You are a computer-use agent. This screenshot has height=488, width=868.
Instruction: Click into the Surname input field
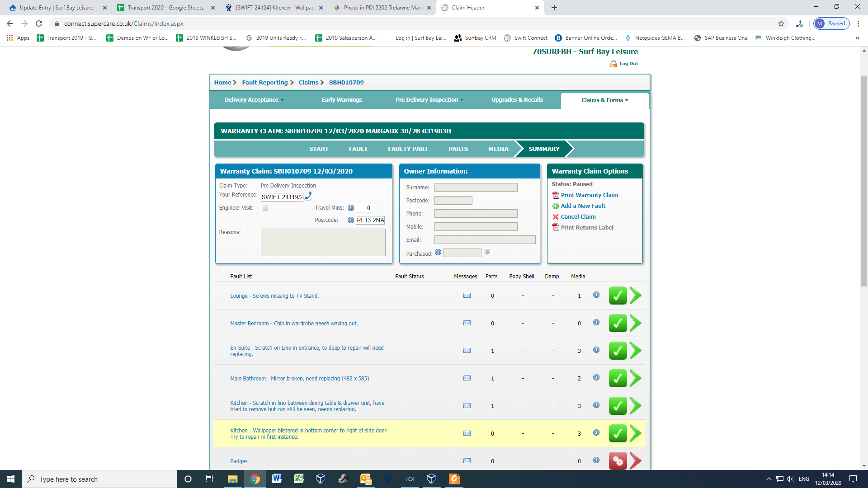point(476,188)
